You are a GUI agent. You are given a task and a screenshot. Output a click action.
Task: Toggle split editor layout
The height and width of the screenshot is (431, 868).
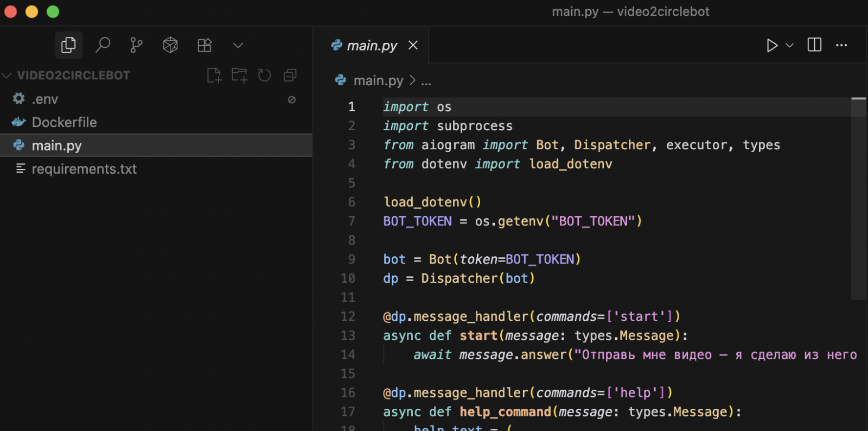[814, 45]
